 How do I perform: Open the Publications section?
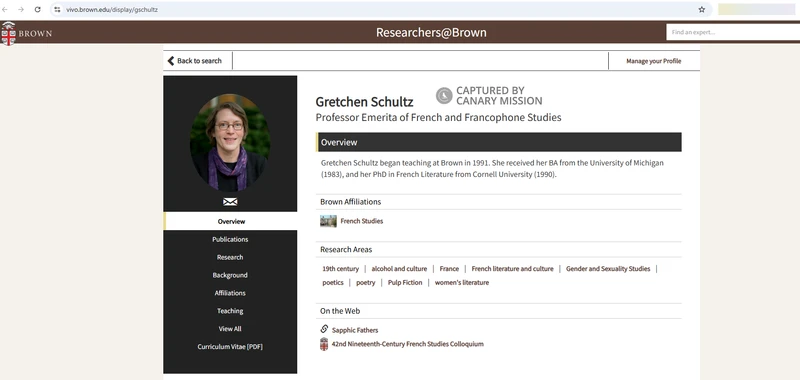click(x=230, y=239)
